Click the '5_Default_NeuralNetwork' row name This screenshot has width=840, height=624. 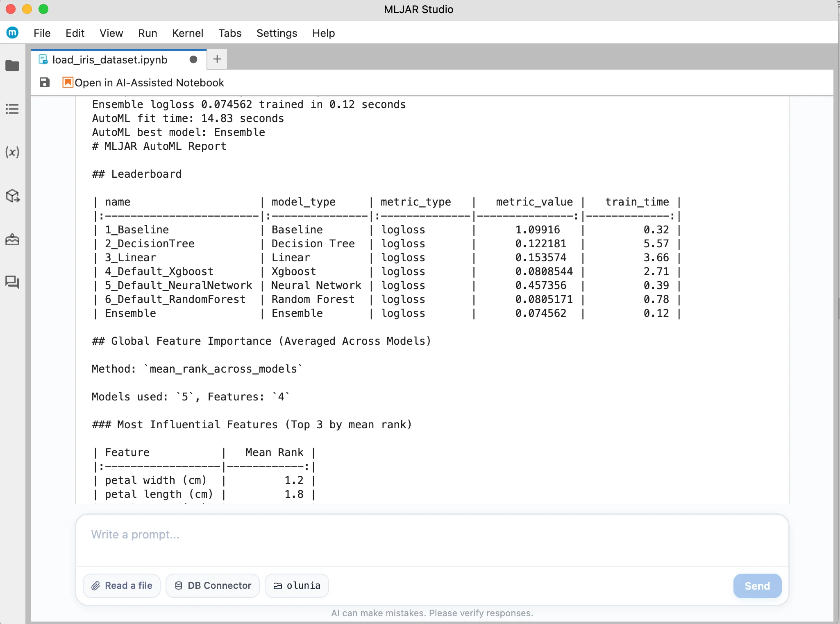click(178, 285)
